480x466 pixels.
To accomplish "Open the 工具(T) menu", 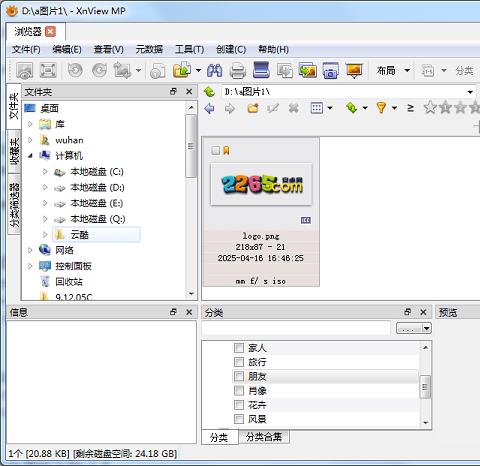I will (x=190, y=49).
